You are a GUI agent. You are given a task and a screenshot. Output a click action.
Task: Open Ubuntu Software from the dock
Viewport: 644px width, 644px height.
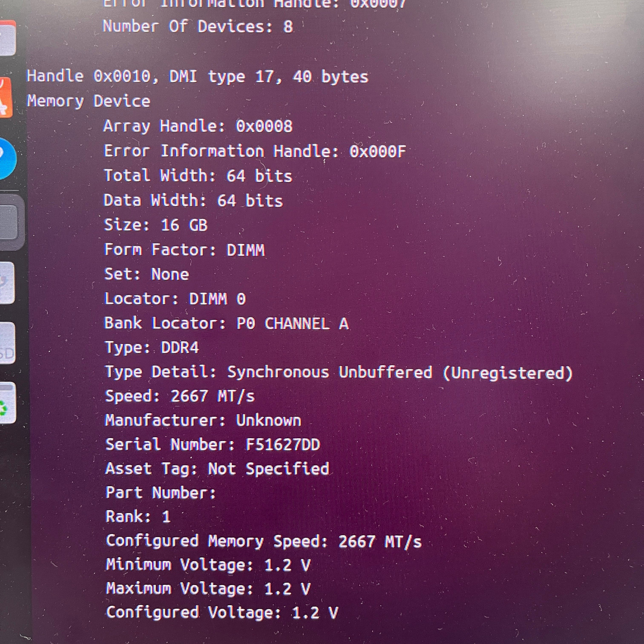[x=6, y=97]
